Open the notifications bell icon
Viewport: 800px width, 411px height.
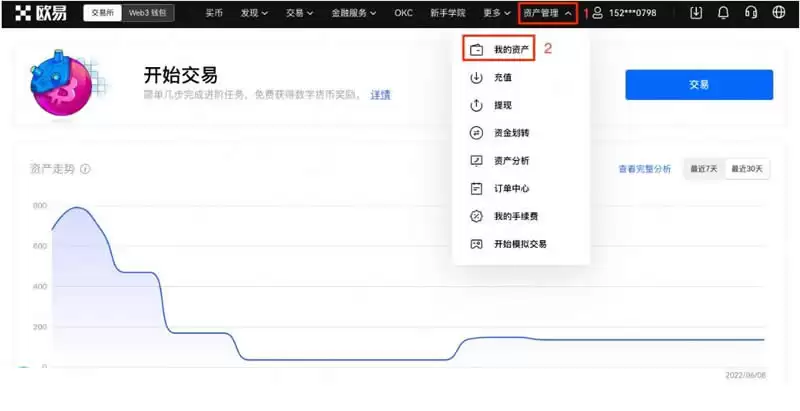point(724,14)
